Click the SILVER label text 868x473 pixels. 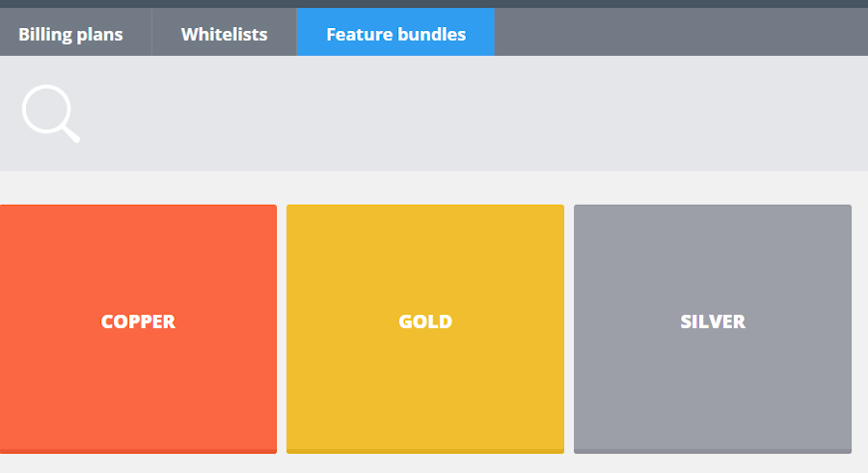pyautogui.click(x=713, y=321)
